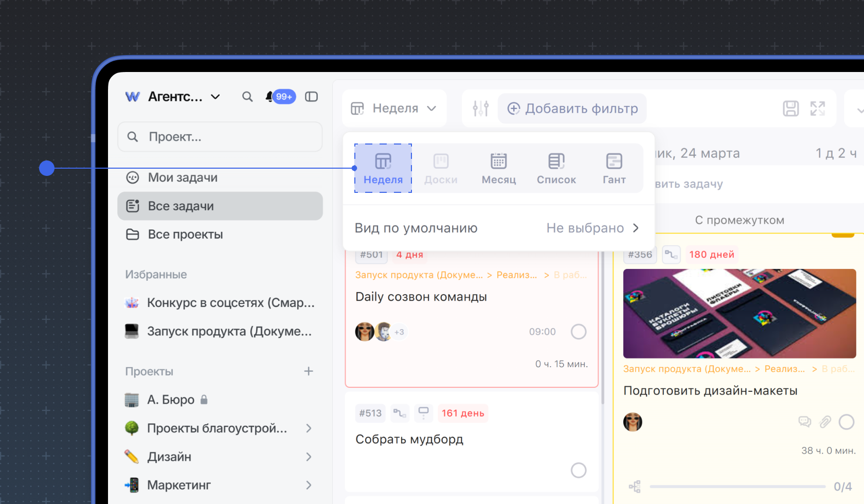Collapse sidebar using the panel toggle icon

pyautogui.click(x=311, y=97)
